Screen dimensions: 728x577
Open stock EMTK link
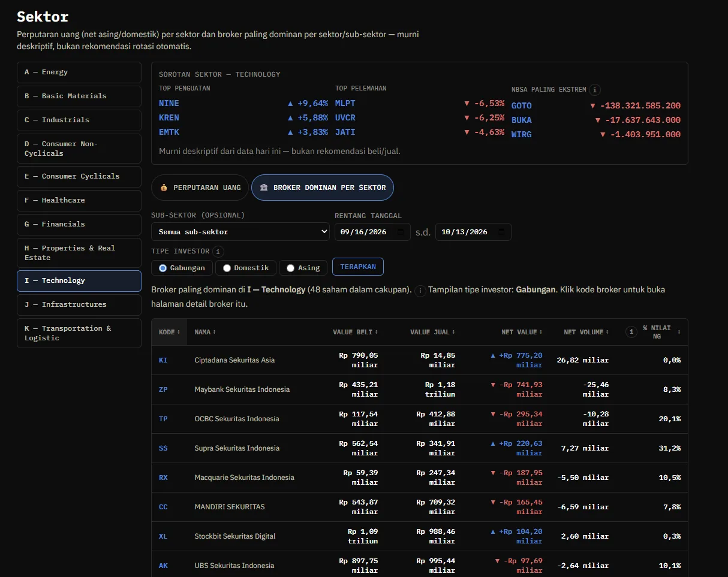point(169,132)
